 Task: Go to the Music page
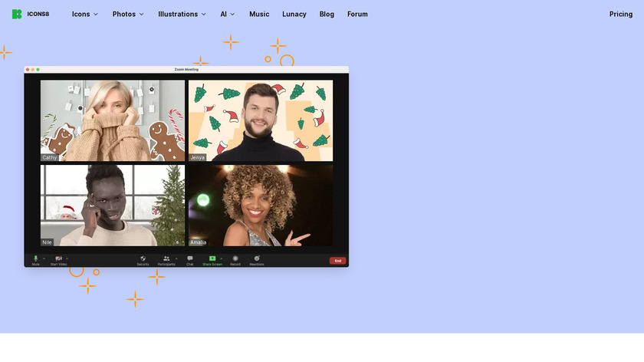click(259, 14)
